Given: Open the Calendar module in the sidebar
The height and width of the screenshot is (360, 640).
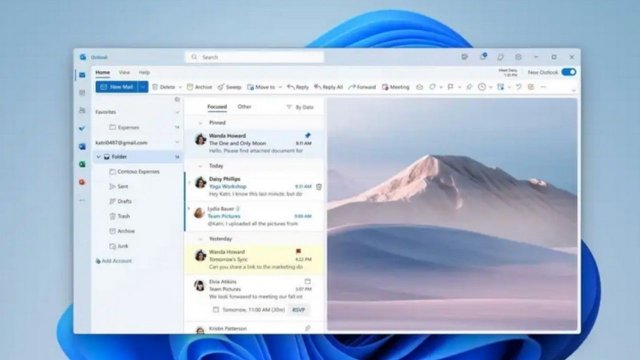Looking at the screenshot, I should (82, 93).
